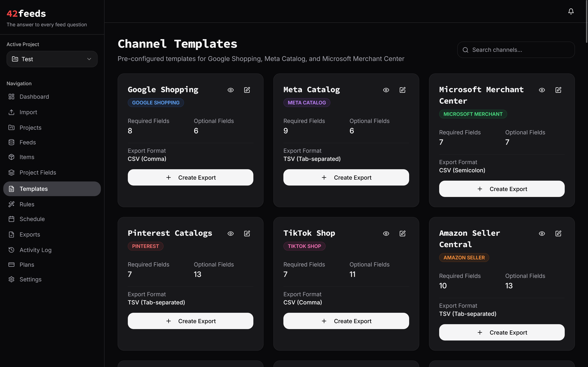588x367 pixels.
Task: Switch to the Templates section
Action: pos(33,189)
